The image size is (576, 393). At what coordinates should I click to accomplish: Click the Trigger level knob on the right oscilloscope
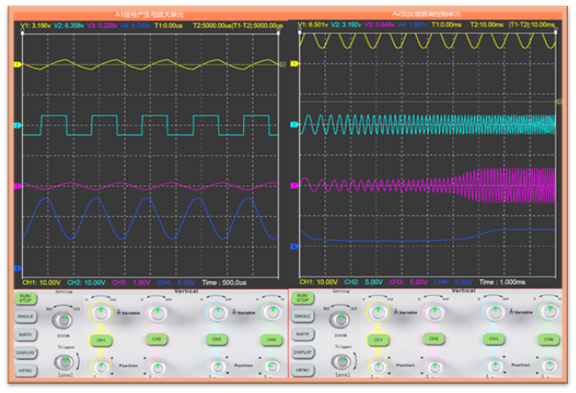(x=342, y=361)
